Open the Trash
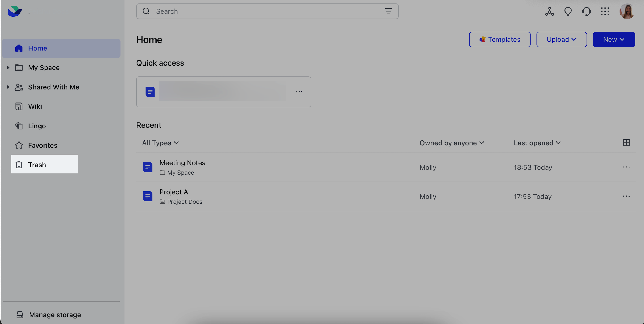 (x=37, y=164)
